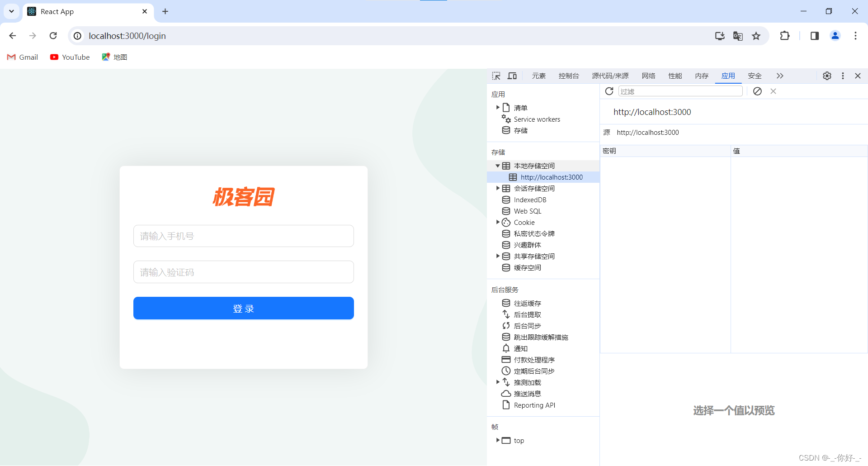Switch to the 网络 tab in DevTools
This screenshot has height=466, width=868.
point(648,76)
